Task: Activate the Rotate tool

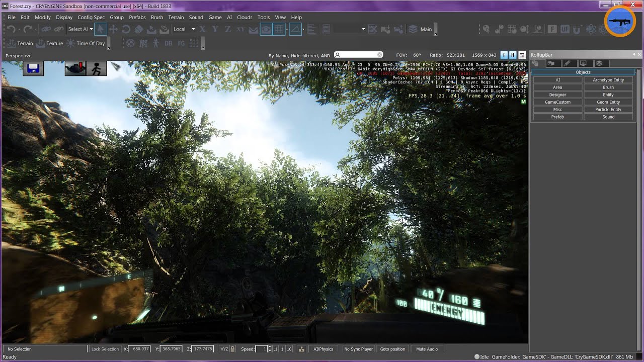Action: click(126, 29)
